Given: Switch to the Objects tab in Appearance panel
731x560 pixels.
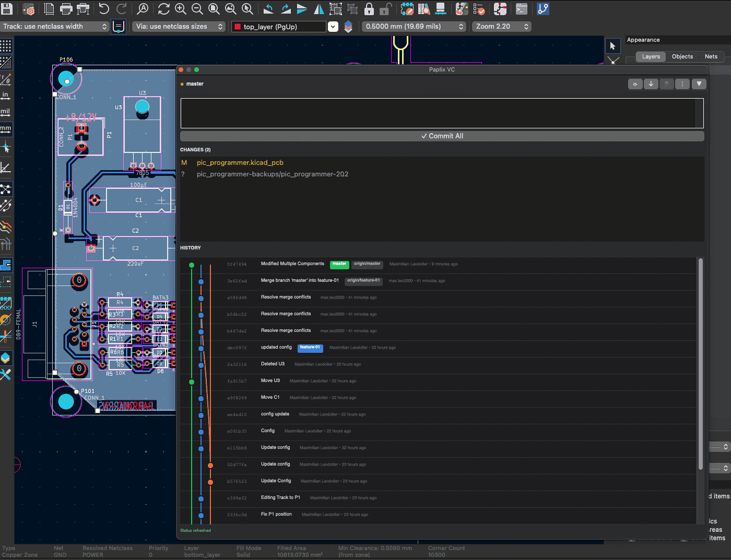Looking at the screenshot, I should pos(682,56).
